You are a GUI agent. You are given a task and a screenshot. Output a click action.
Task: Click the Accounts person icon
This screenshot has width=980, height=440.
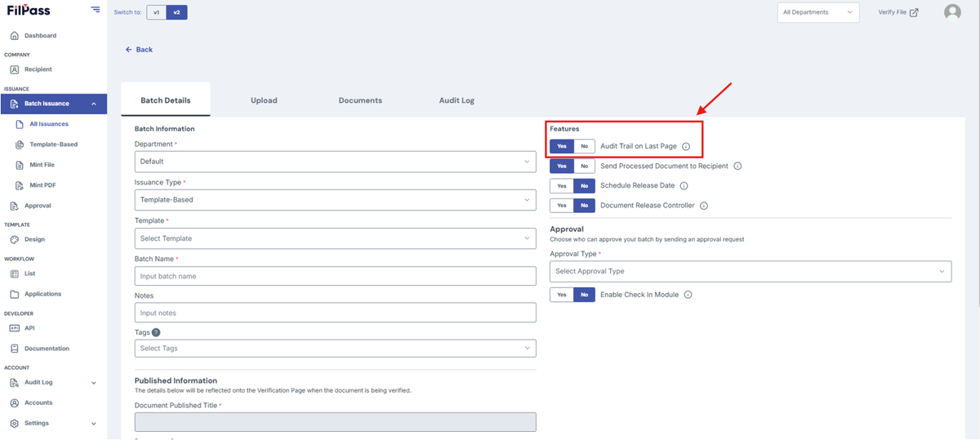click(15, 402)
